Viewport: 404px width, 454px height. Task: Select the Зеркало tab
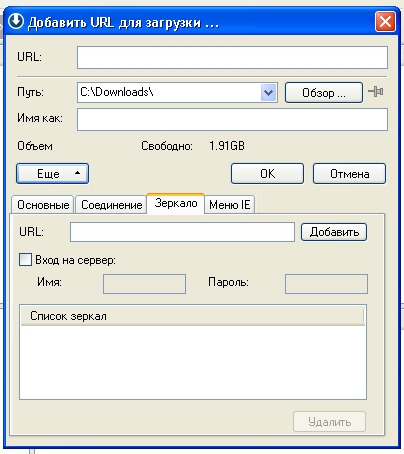pos(176,203)
